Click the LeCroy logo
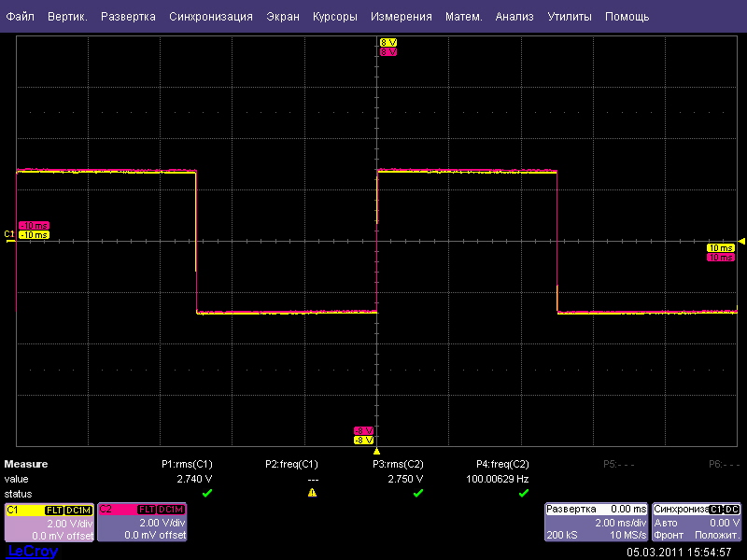The height and width of the screenshot is (560, 747). click(x=33, y=552)
